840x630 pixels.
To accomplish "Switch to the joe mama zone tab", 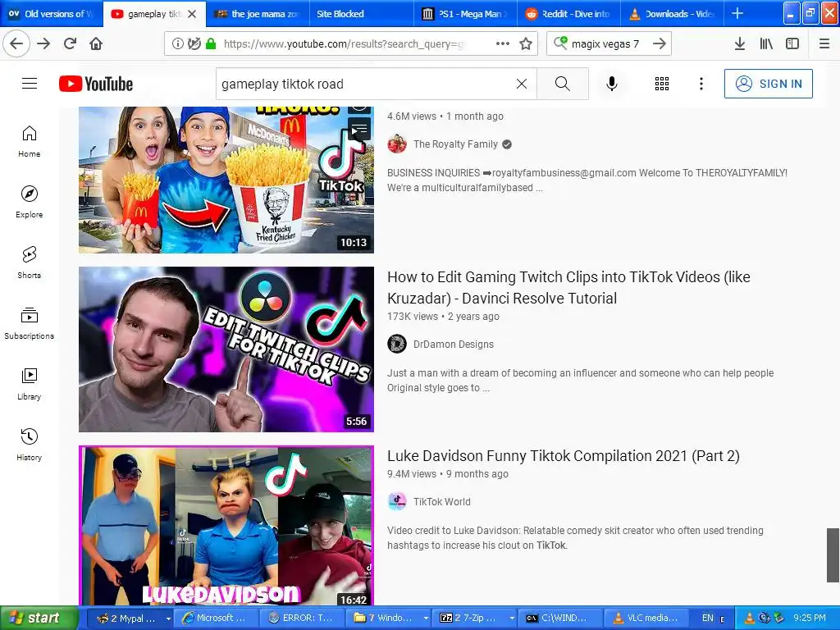I will click(258, 14).
